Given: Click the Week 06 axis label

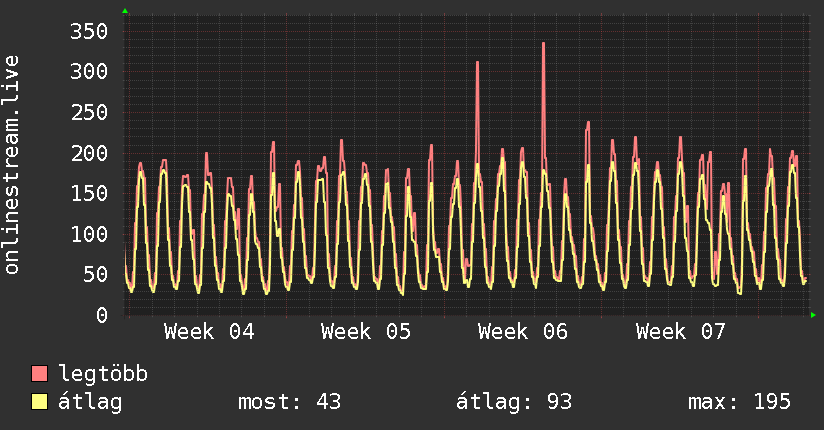Looking at the screenshot, I should click(x=523, y=332).
